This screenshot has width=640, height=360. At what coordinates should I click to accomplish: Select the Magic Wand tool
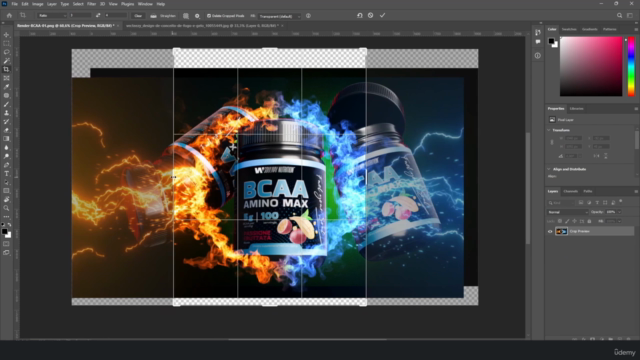[x=6, y=61]
